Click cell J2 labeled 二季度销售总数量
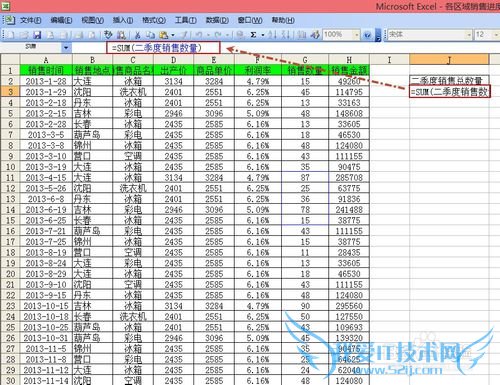500x385 pixels. point(449,81)
